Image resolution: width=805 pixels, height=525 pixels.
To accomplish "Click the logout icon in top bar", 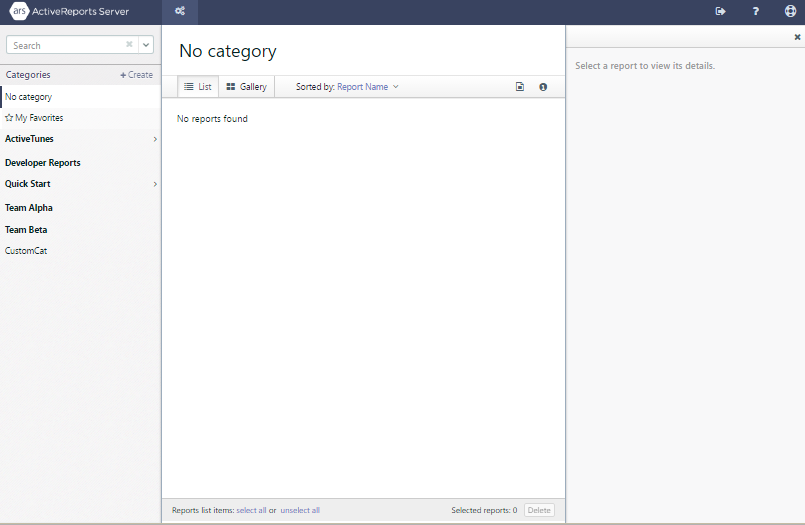I will click(x=720, y=12).
